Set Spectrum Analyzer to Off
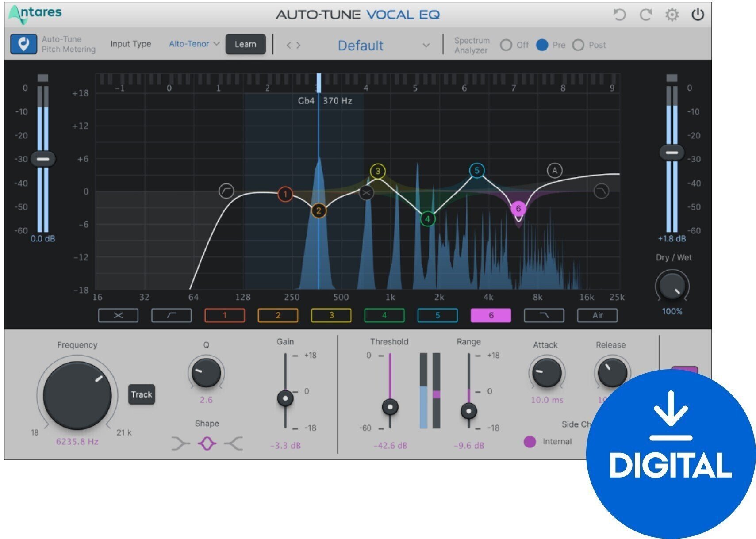The height and width of the screenshot is (539, 756). click(x=506, y=45)
